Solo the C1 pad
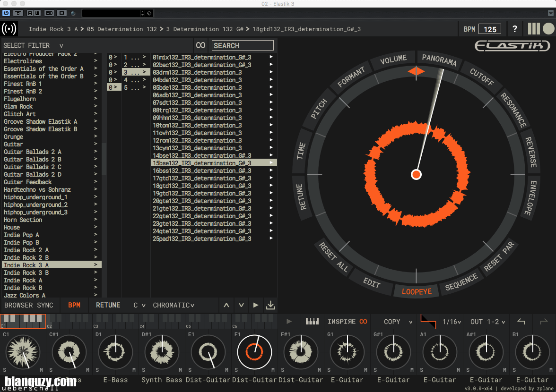Screen dimensions: 556x392 tap(5, 370)
